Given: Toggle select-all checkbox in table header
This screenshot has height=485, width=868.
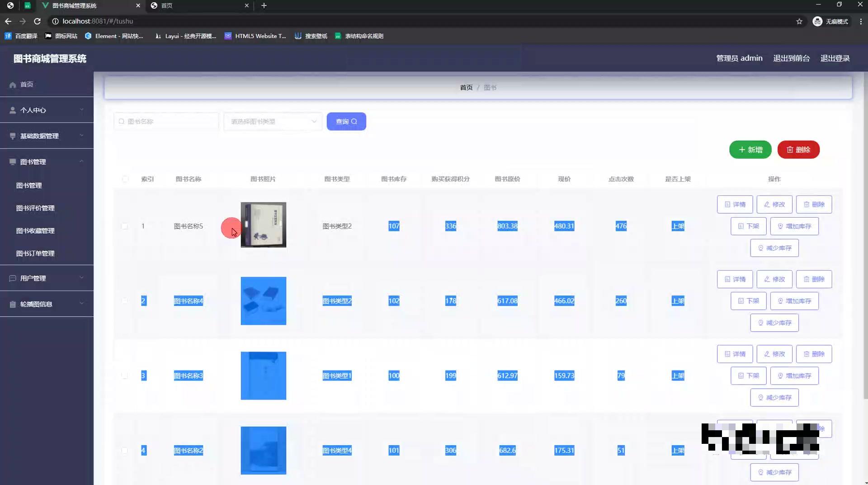Looking at the screenshot, I should [x=125, y=179].
